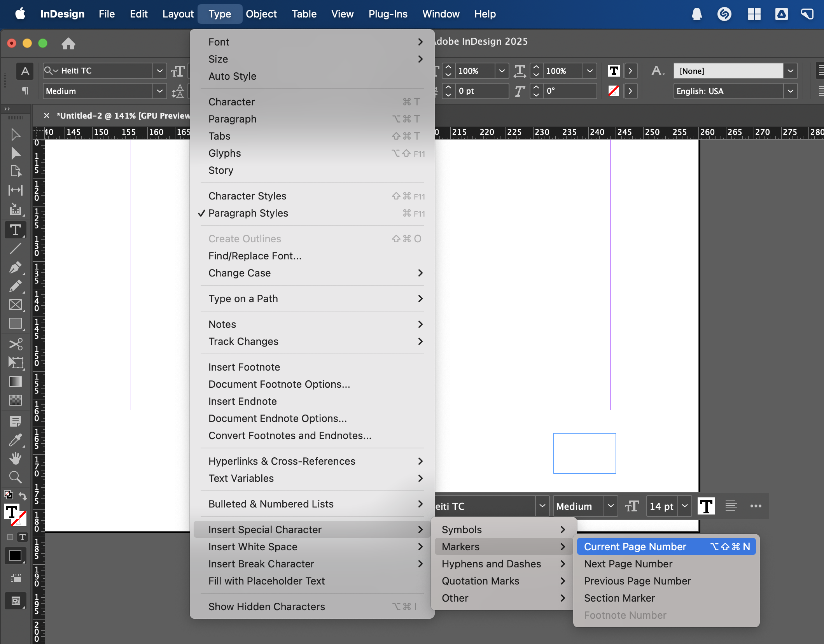The width and height of the screenshot is (824, 644).
Task: Select the Type tool
Action: coord(16,230)
